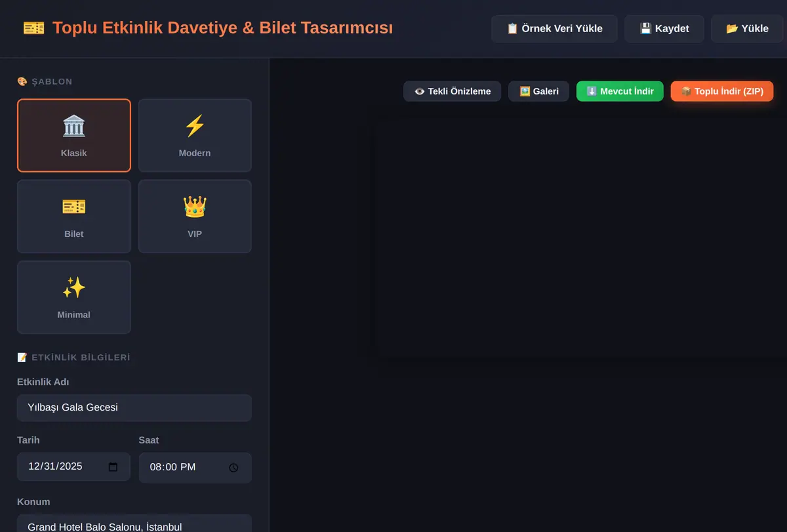
Task: Select the Klasik template card
Action: click(74, 135)
